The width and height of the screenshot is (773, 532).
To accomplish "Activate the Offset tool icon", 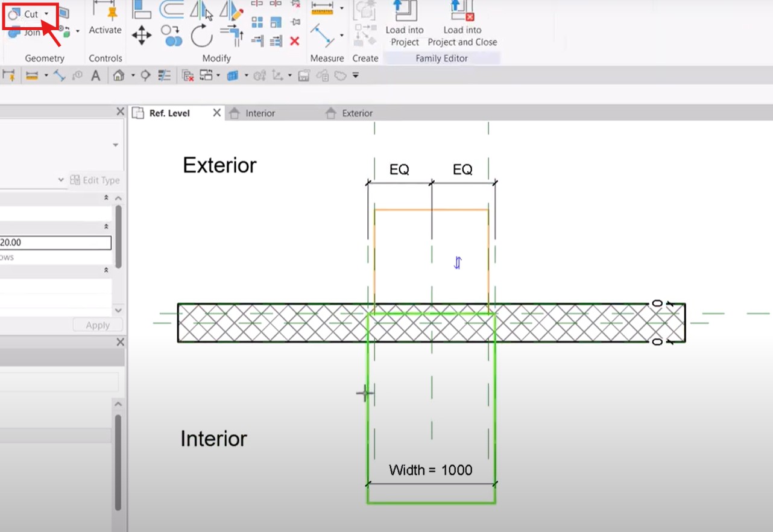I will [x=172, y=10].
